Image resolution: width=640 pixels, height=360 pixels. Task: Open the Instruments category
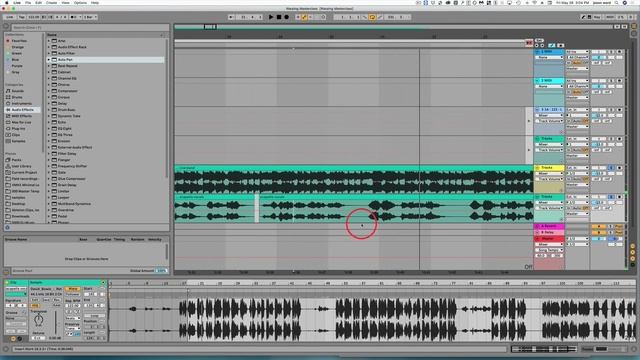coord(21,104)
